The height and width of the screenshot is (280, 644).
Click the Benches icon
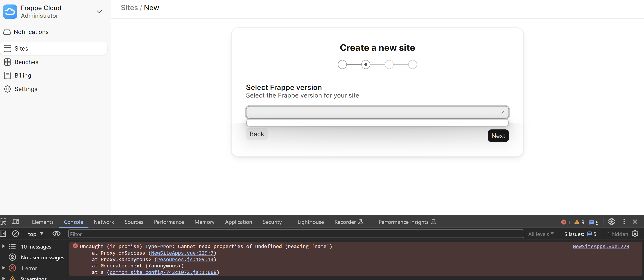pyautogui.click(x=7, y=62)
